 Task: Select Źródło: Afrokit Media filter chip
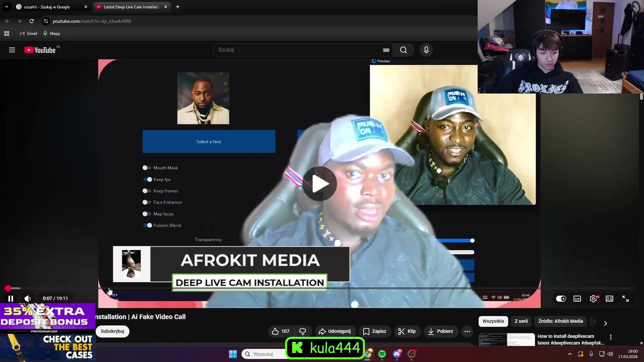click(x=560, y=321)
